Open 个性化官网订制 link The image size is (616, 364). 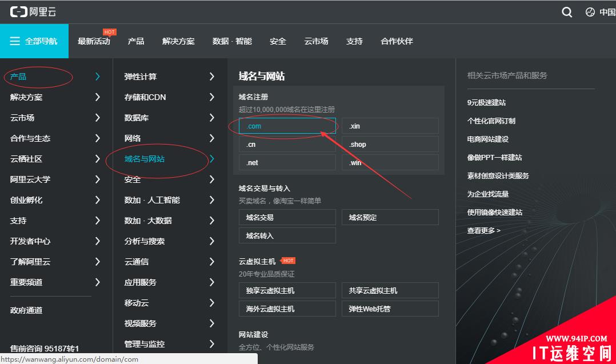point(491,121)
